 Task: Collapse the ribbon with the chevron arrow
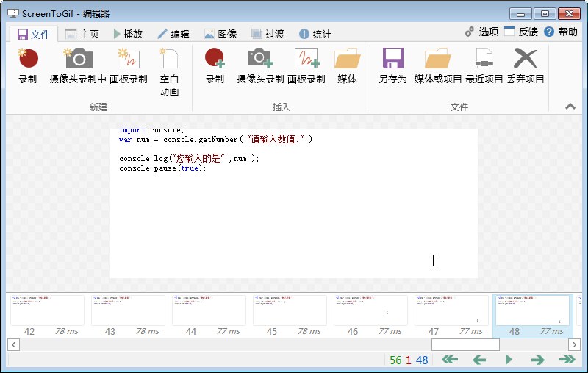[570, 107]
